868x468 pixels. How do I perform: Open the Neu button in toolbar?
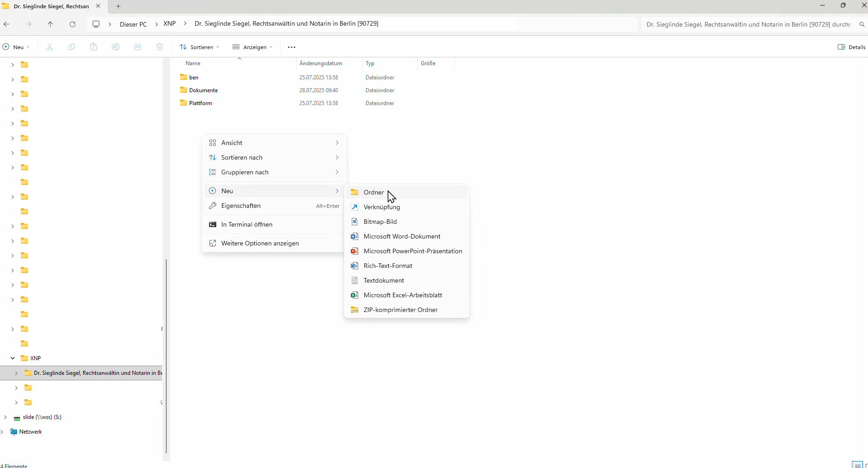click(x=16, y=47)
